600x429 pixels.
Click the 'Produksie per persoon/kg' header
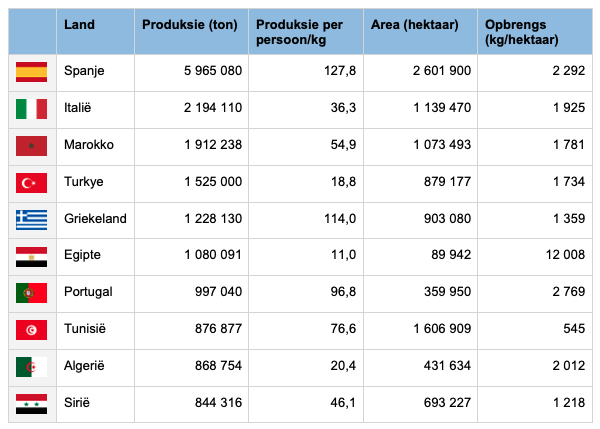(299, 32)
